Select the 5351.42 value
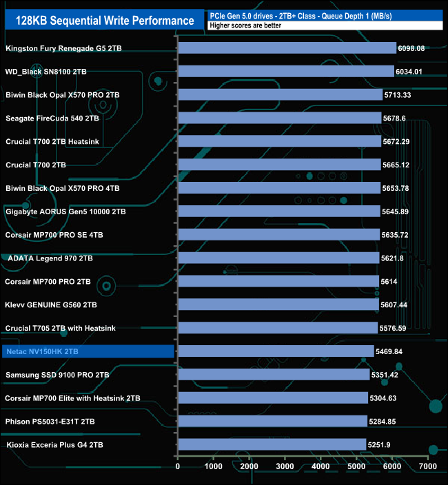 coord(385,375)
